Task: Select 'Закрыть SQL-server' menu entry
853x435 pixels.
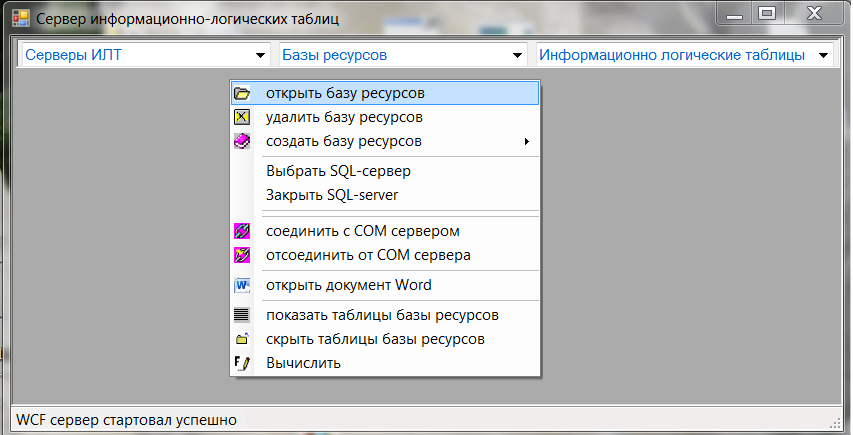Action: [385, 195]
